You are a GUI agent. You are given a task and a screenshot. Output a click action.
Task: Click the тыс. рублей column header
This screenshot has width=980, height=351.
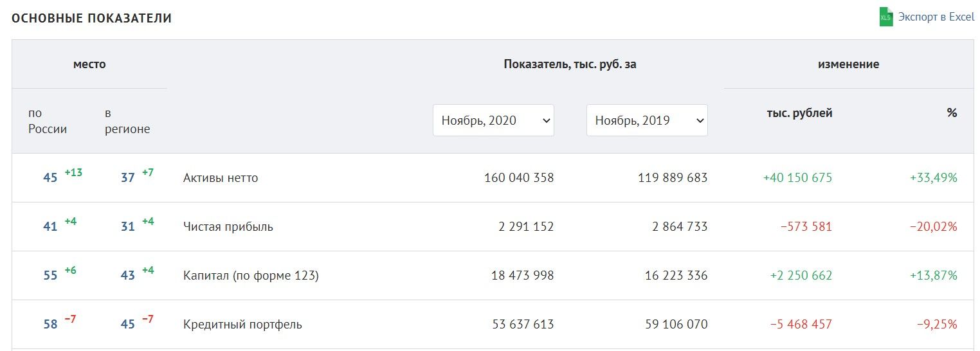click(800, 113)
